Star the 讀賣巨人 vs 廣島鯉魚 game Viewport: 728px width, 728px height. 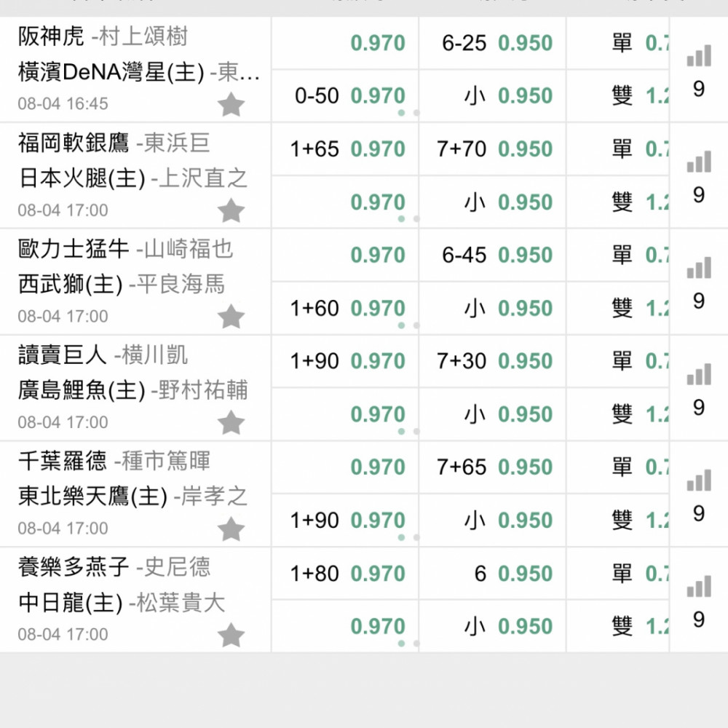(231, 422)
